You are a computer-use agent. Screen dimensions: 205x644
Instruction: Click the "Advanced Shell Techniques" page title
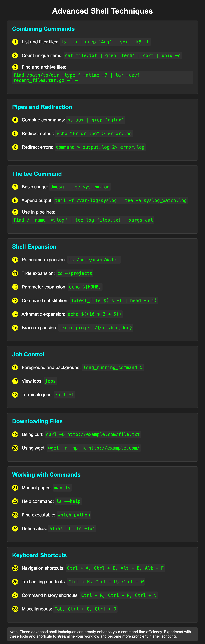pyautogui.click(x=102, y=11)
